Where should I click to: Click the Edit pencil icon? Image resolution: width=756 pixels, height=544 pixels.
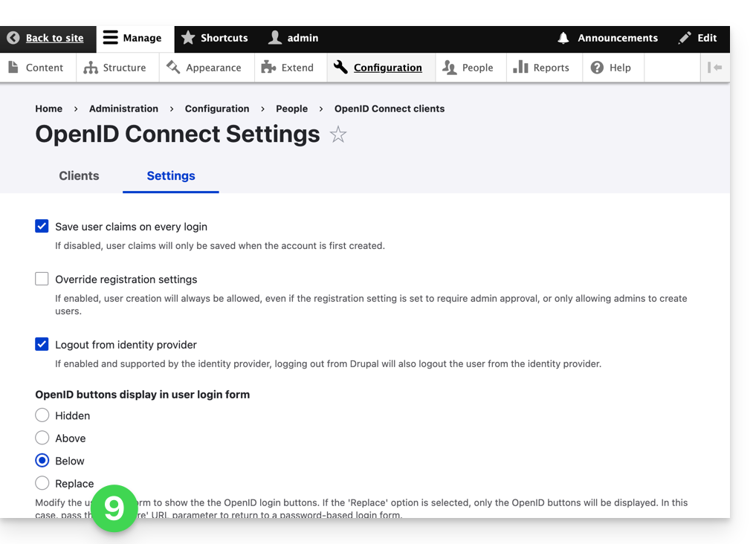coord(685,38)
